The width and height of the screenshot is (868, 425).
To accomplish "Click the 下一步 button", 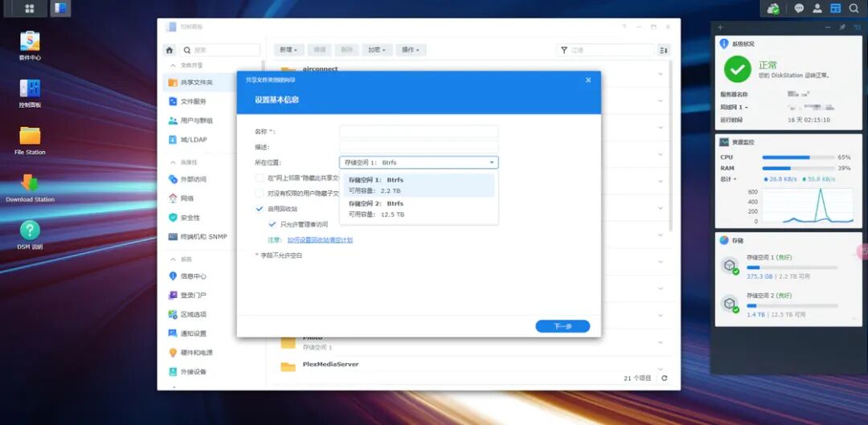I will pos(563,326).
